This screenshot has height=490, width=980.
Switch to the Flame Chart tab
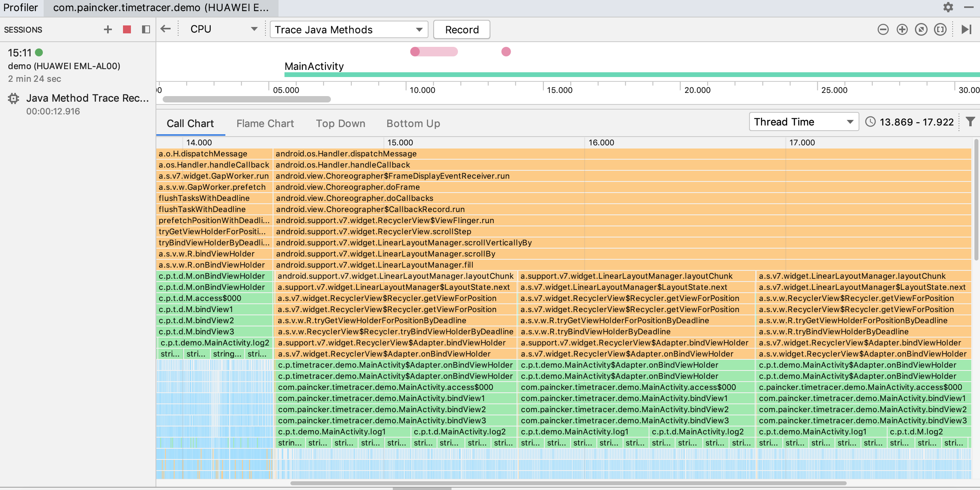pos(265,123)
